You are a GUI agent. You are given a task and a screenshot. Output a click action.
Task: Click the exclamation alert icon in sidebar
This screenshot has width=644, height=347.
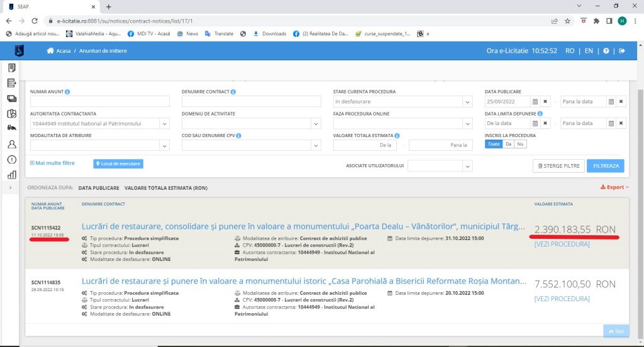click(11, 159)
